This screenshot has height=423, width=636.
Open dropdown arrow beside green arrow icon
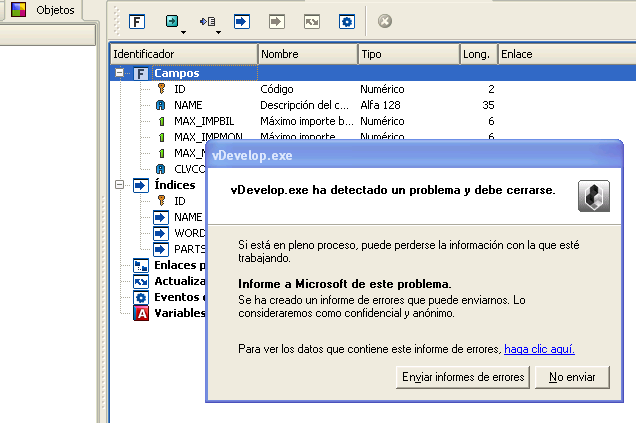tap(183, 32)
